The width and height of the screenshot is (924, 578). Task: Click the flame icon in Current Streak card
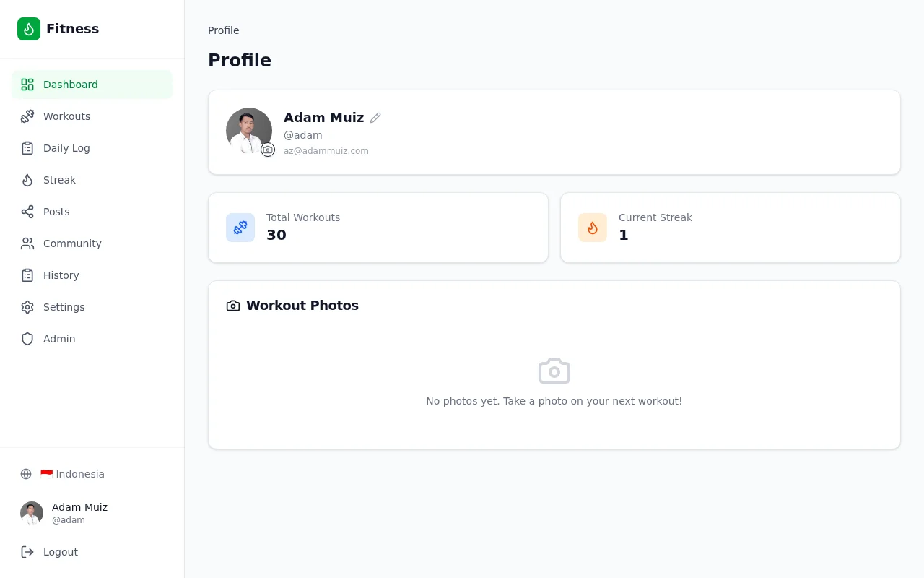593,228
